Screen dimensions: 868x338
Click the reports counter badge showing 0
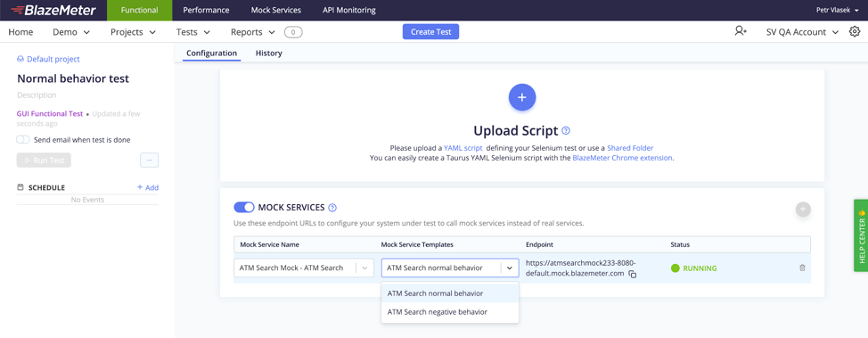click(x=293, y=32)
